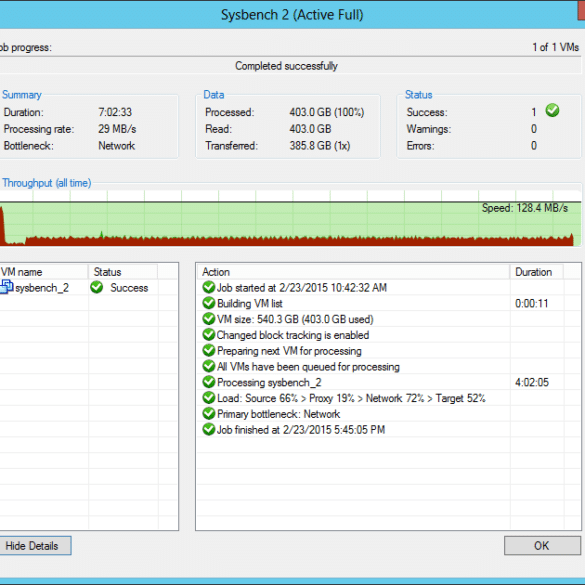Viewport: 585px width, 585px height.
Task: Click 'All VMs have been queued for processing' text
Action: point(308,366)
